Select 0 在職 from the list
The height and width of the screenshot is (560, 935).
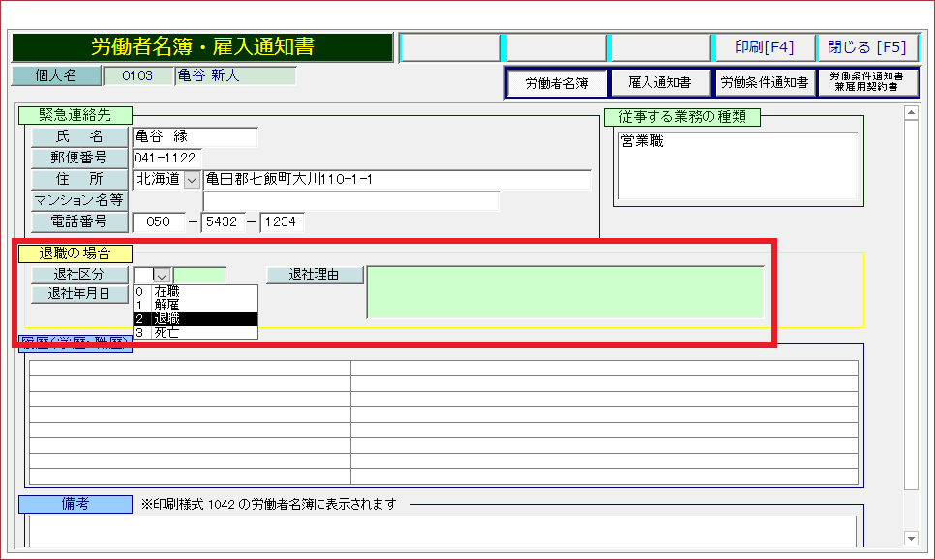(196, 291)
